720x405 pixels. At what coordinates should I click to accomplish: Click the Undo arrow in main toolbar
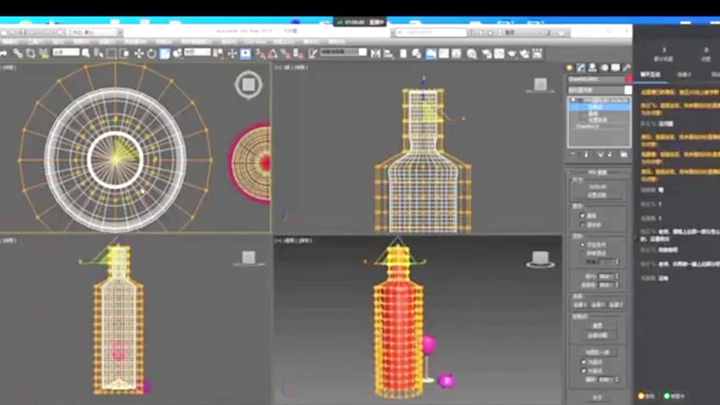[4, 54]
